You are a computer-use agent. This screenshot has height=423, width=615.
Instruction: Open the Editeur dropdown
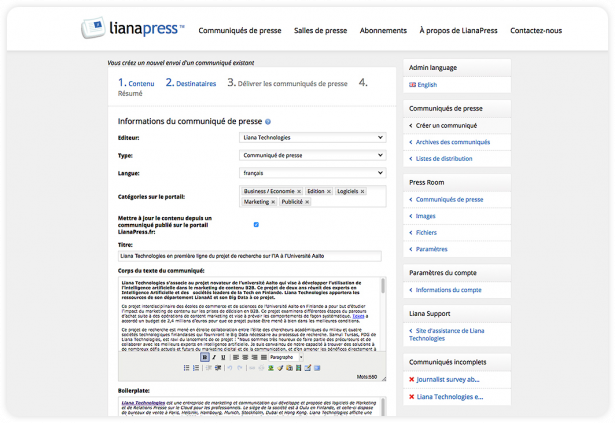(313, 137)
